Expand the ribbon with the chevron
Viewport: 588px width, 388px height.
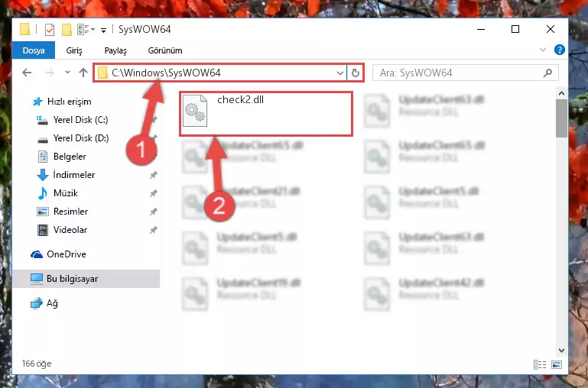pos(543,50)
